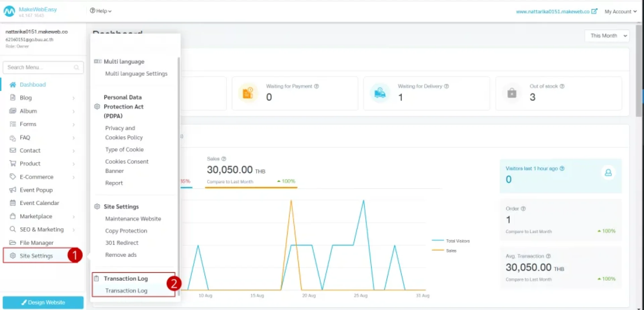Expand the My Account dropdown
Screen dimensions: 644x310
click(620, 11)
